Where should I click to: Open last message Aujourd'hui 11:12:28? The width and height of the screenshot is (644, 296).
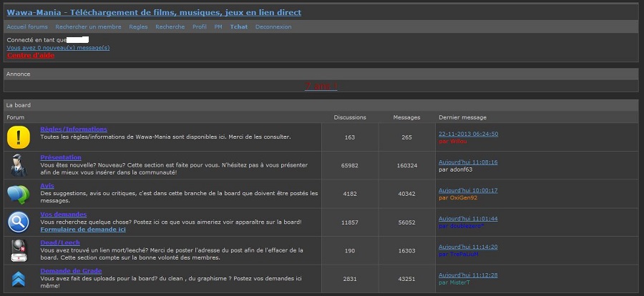468,275
